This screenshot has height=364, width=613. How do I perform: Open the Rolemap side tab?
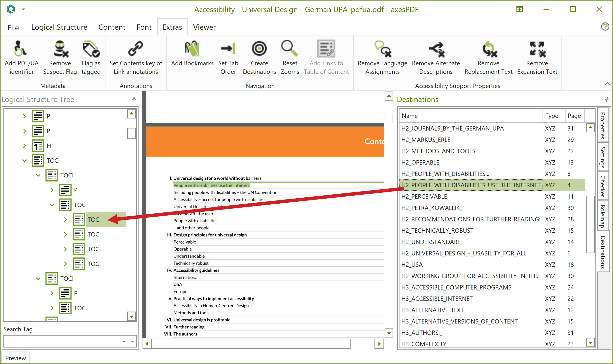click(x=603, y=216)
